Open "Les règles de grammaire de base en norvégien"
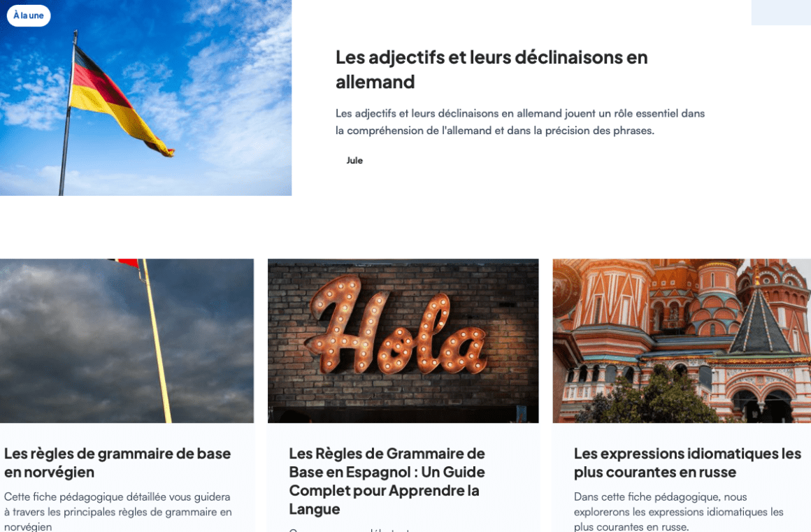This screenshot has height=532, width=811. tap(117, 463)
